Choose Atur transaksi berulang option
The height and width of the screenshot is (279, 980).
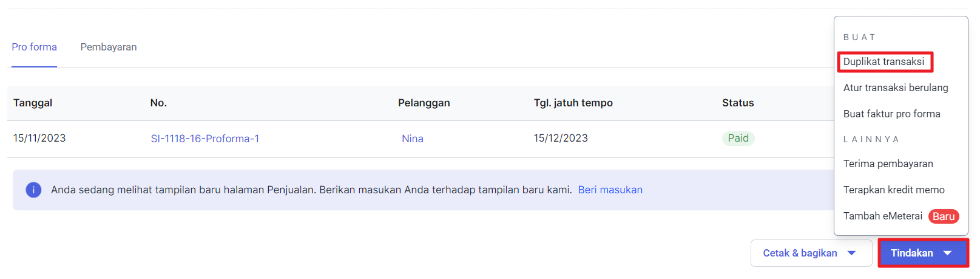896,88
